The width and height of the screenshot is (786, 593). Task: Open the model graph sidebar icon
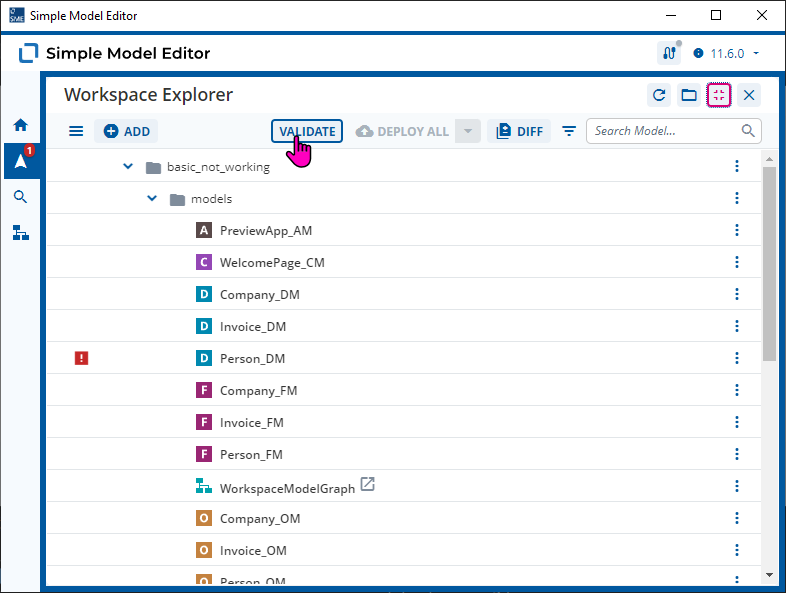[21, 233]
